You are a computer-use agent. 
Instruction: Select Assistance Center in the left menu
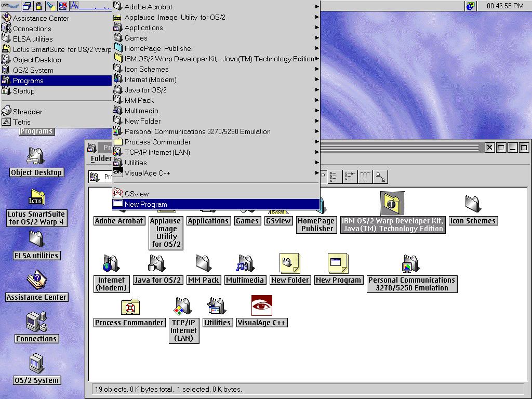coord(56,18)
